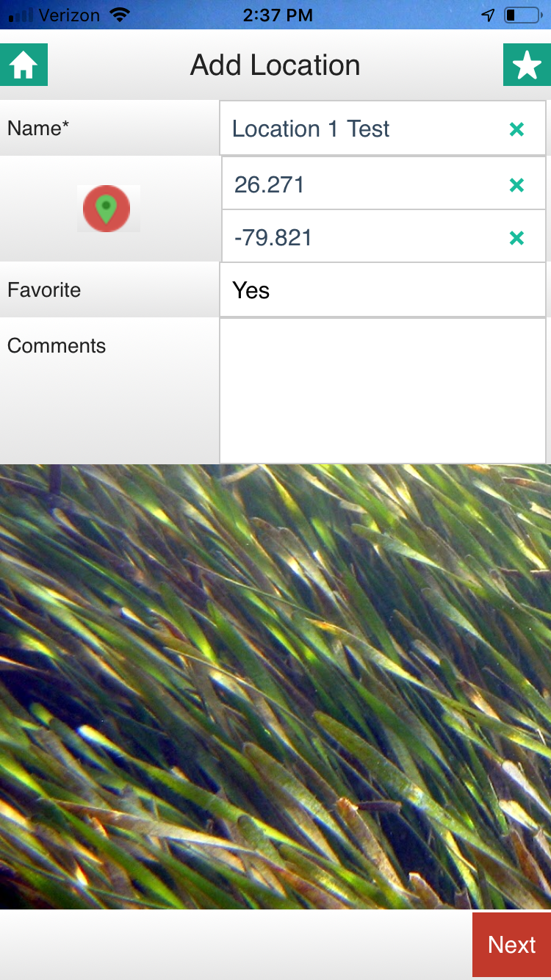
Task: Tap the Add Location header title
Action: 275,65
